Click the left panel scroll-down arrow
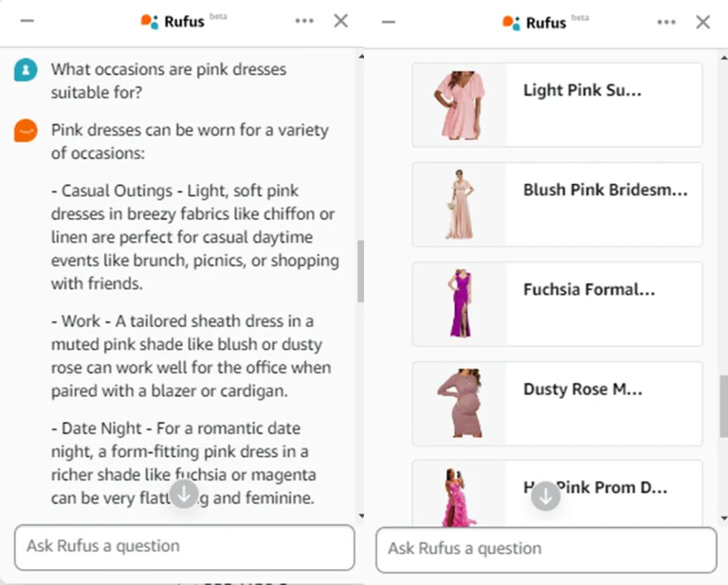The height and width of the screenshot is (585, 728). [361, 516]
